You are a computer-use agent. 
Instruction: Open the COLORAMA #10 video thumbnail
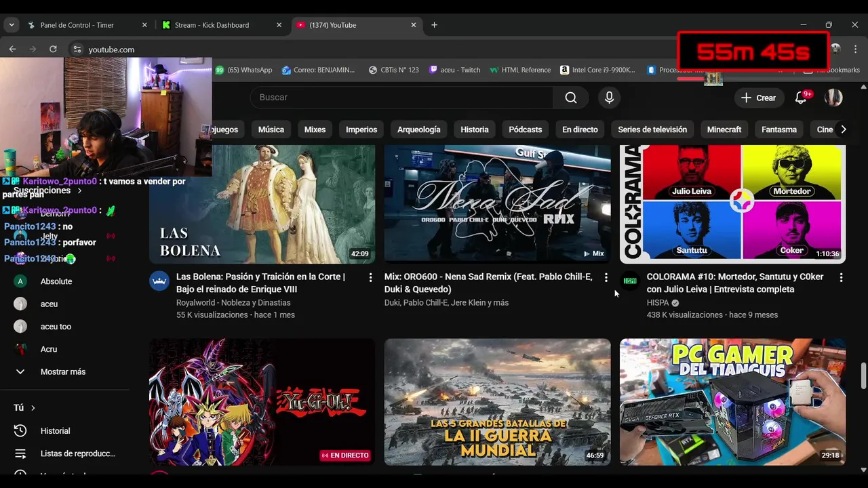pos(732,204)
